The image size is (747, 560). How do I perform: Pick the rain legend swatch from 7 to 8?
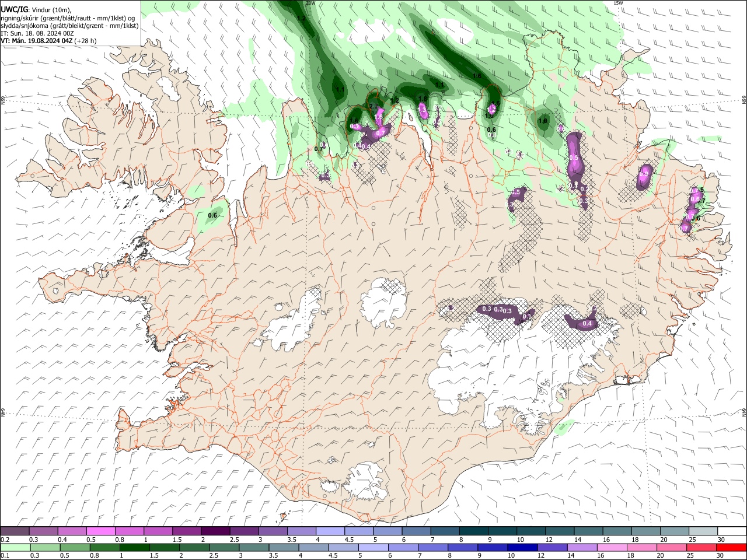(432, 547)
